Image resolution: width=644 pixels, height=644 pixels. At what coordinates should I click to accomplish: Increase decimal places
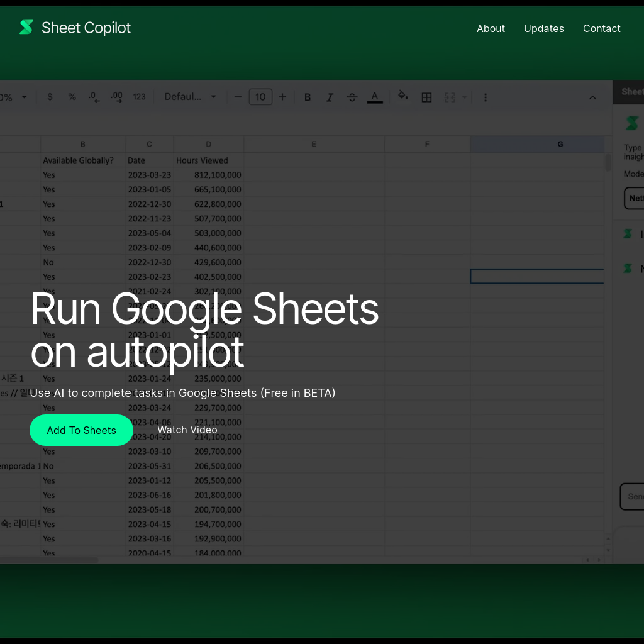click(x=116, y=97)
